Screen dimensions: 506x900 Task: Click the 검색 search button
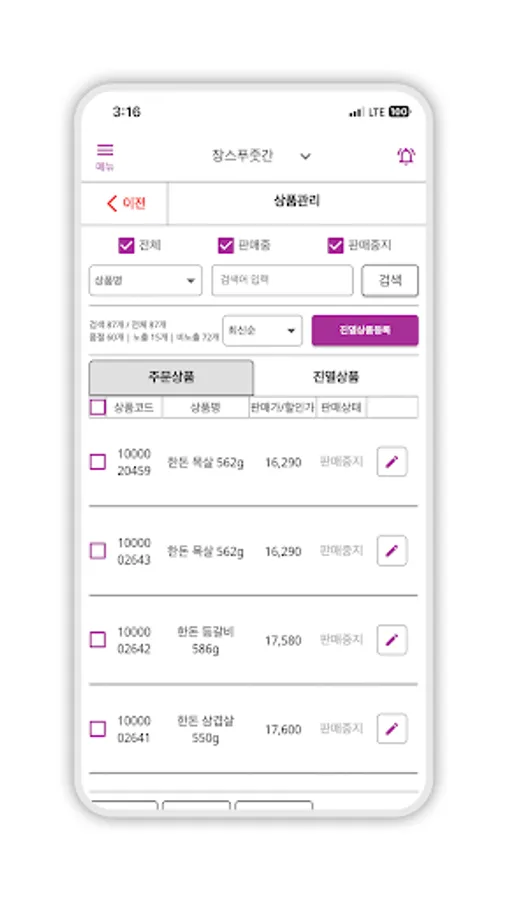pyautogui.click(x=390, y=281)
